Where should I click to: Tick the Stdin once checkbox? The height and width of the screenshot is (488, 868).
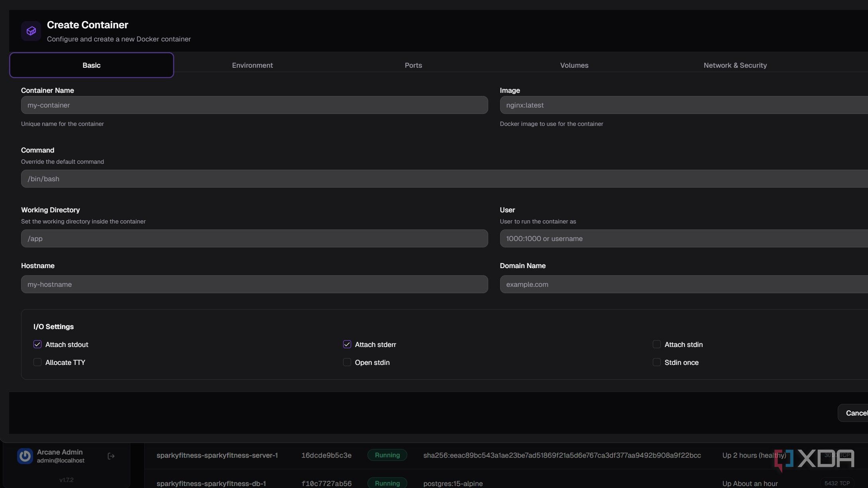(x=657, y=362)
